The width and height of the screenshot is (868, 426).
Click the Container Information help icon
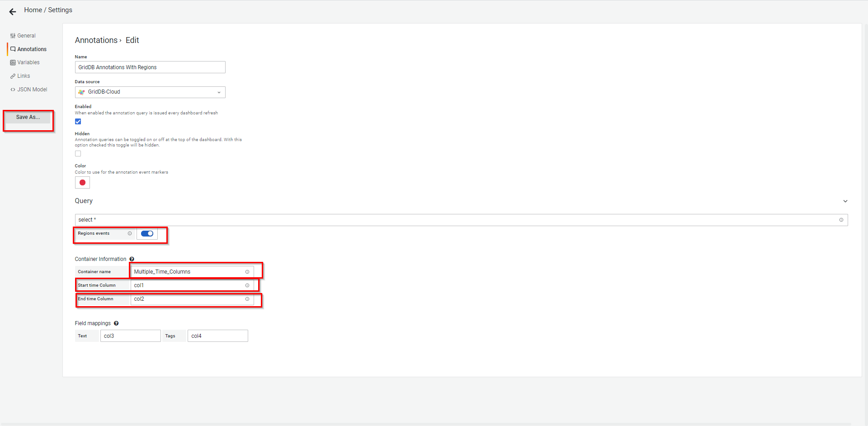tap(132, 259)
